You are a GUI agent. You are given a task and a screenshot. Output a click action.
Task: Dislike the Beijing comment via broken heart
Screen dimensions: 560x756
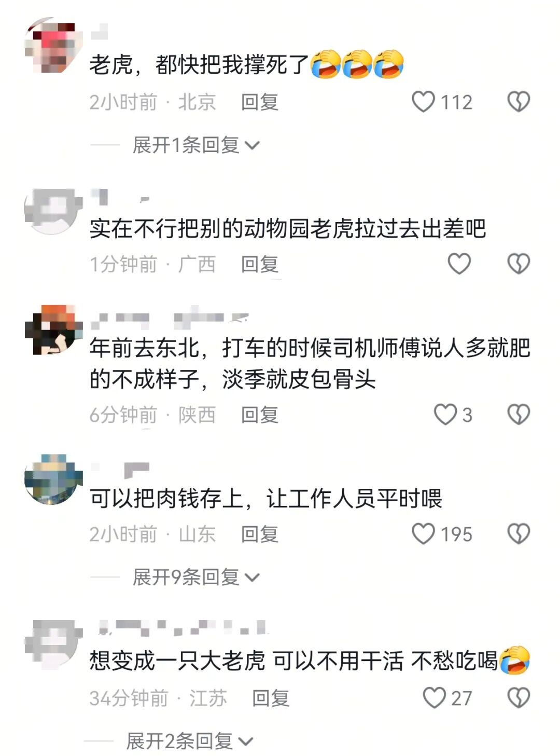pos(519,102)
